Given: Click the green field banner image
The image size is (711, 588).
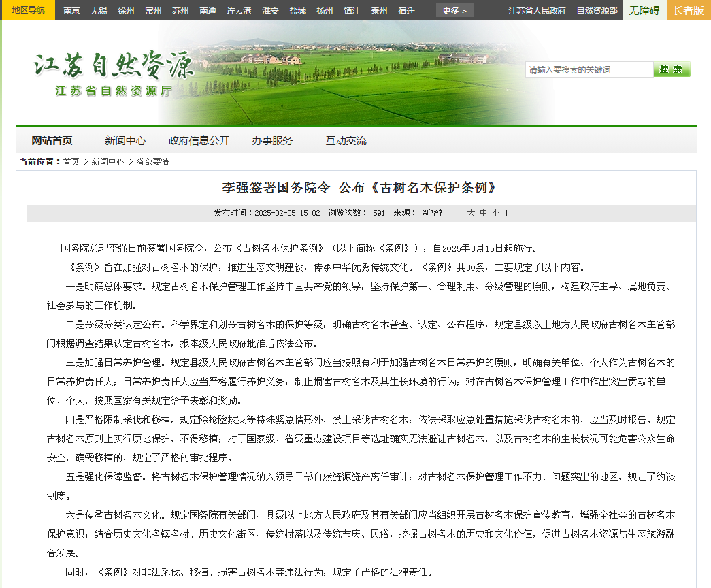Looking at the screenshot, I should pos(358,74).
